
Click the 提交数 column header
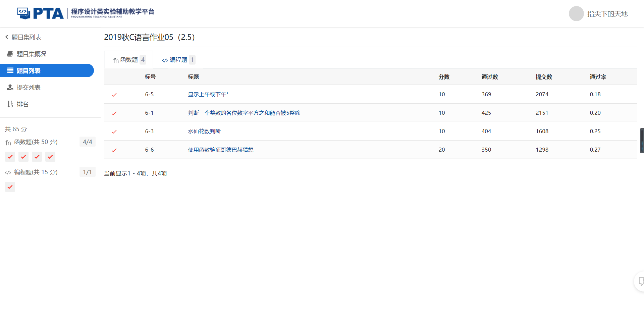[x=544, y=77]
